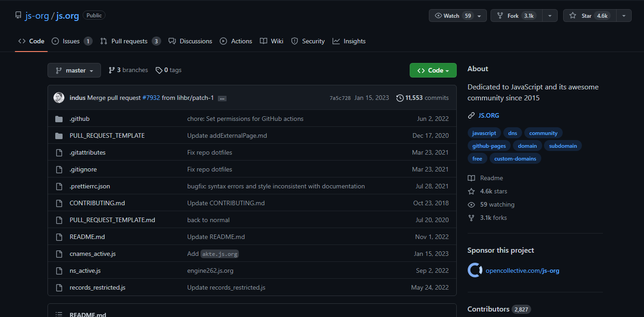Image resolution: width=644 pixels, height=317 pixels.
Task: Click the indus user avatar
Action: (x=59, y=98)
